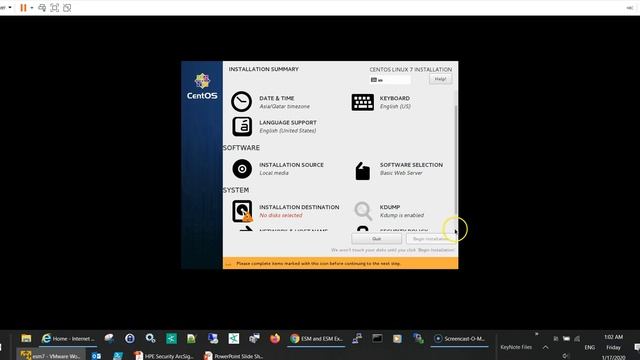The width and height of the screenshot is (640, 360).
Task: Click the Quit button in installer
Action: click(376, 238)
